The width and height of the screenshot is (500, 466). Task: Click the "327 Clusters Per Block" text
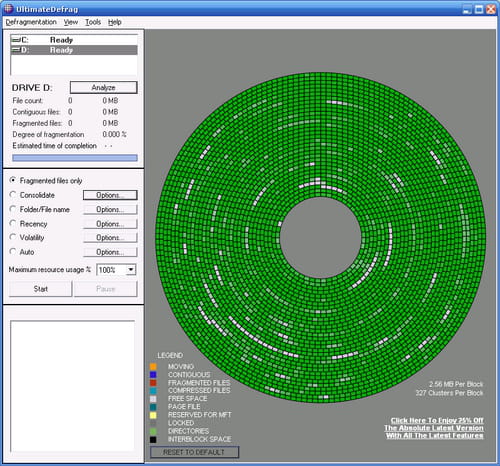coord(449,393)
